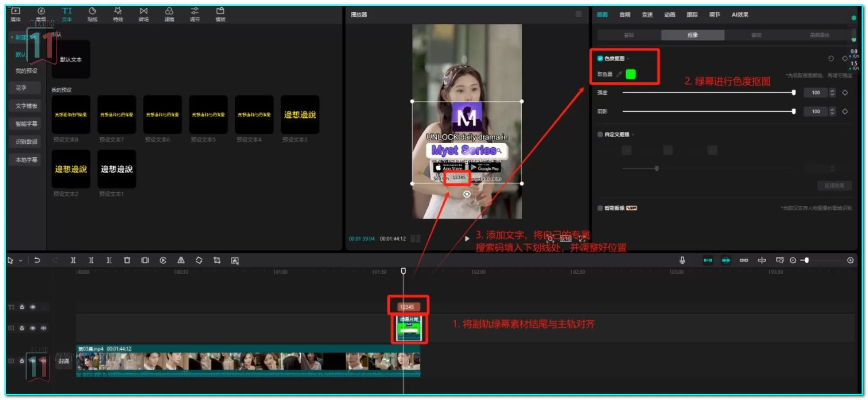Viewport: 868px width, 400px height.
Task: Choose text preset 预设文本5
Action: tap(208, 115)
